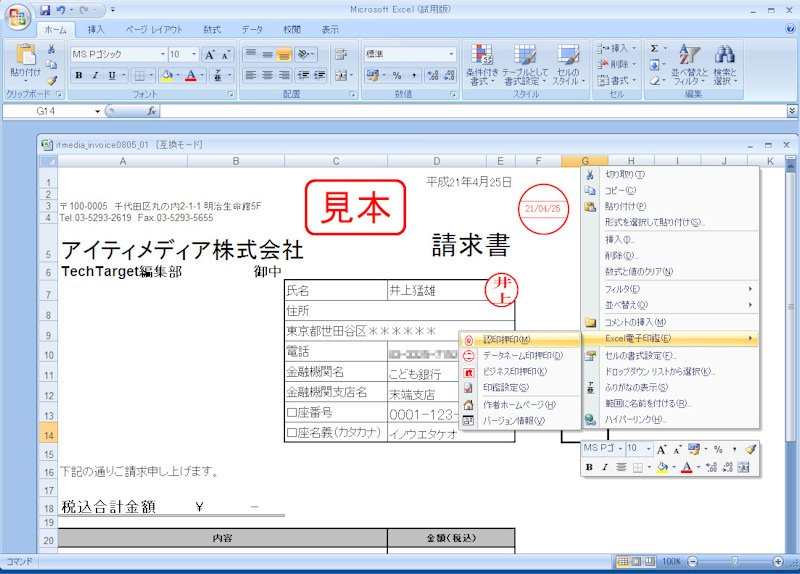Click コメントの挿入(M) in context menu
800x574 pixels.
(670, 322)
